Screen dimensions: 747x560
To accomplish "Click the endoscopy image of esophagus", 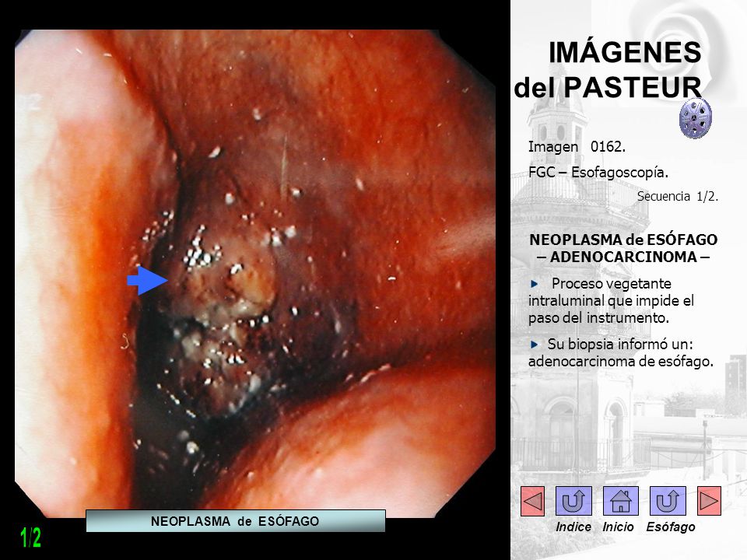I will 255,273.
